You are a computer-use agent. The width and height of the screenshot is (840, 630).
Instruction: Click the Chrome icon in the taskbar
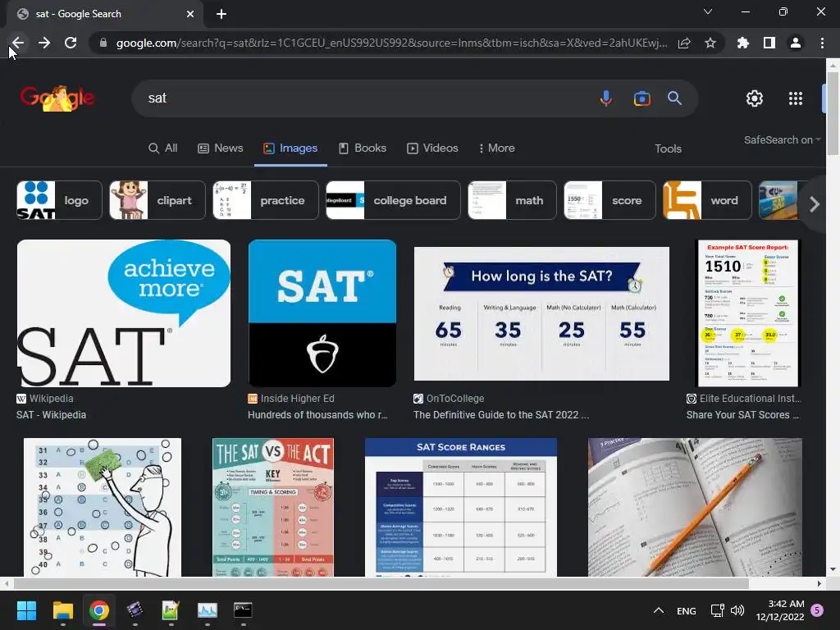99,610
